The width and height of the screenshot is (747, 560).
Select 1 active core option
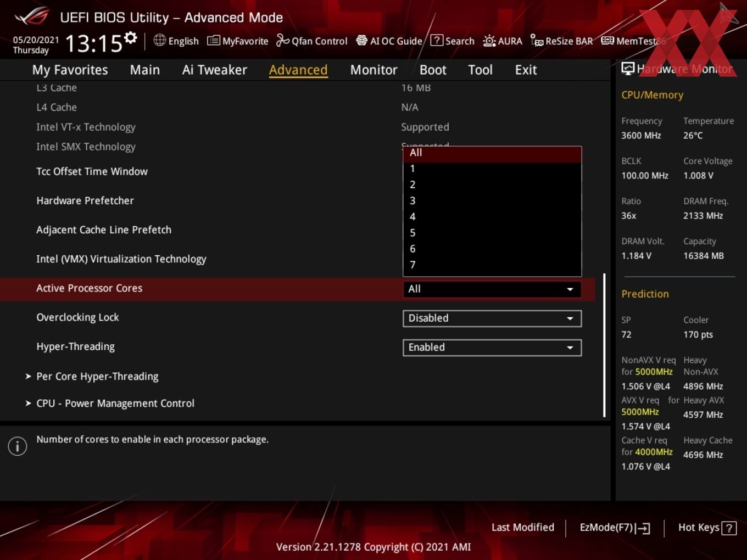[492, 169]
